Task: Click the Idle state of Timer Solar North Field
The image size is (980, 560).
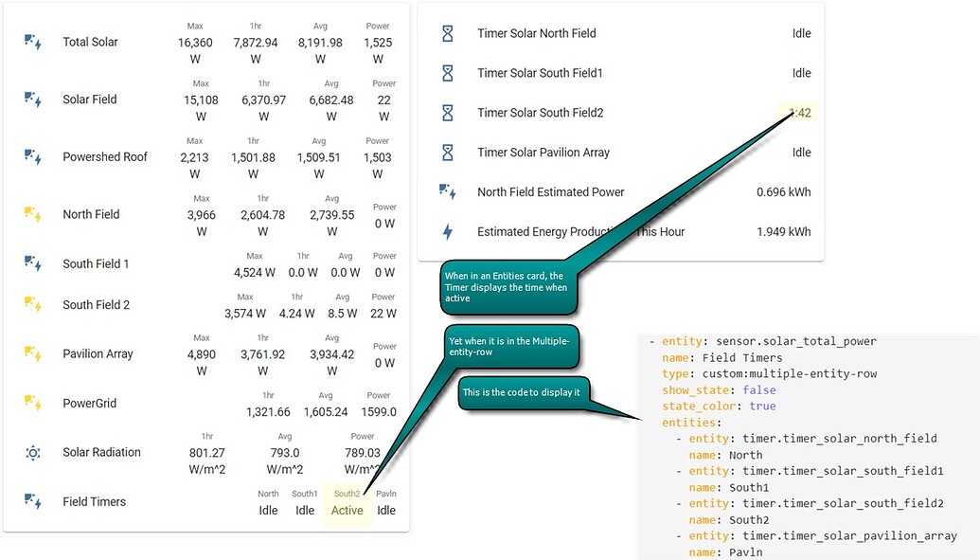Action: coord(801,33)
